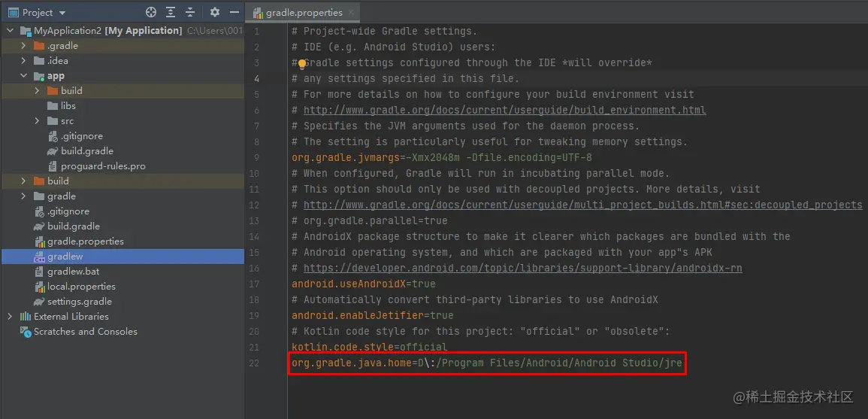Click the libs folder icon
868x419 pixels.
[x=53, y=105]
